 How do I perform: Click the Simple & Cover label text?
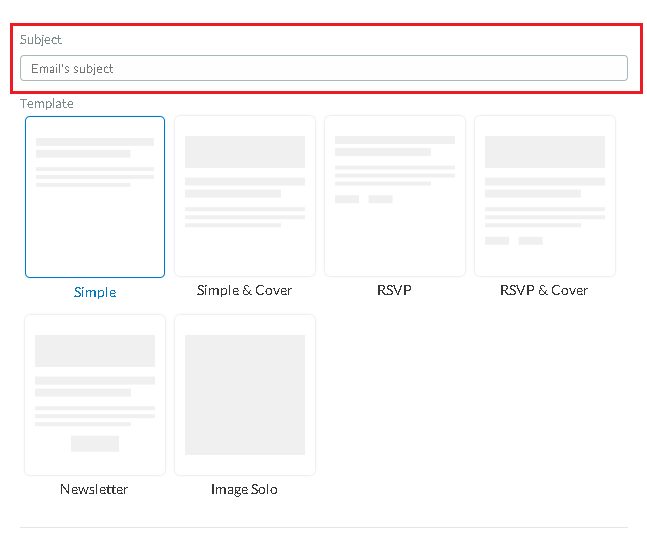[x=244, y=290]
